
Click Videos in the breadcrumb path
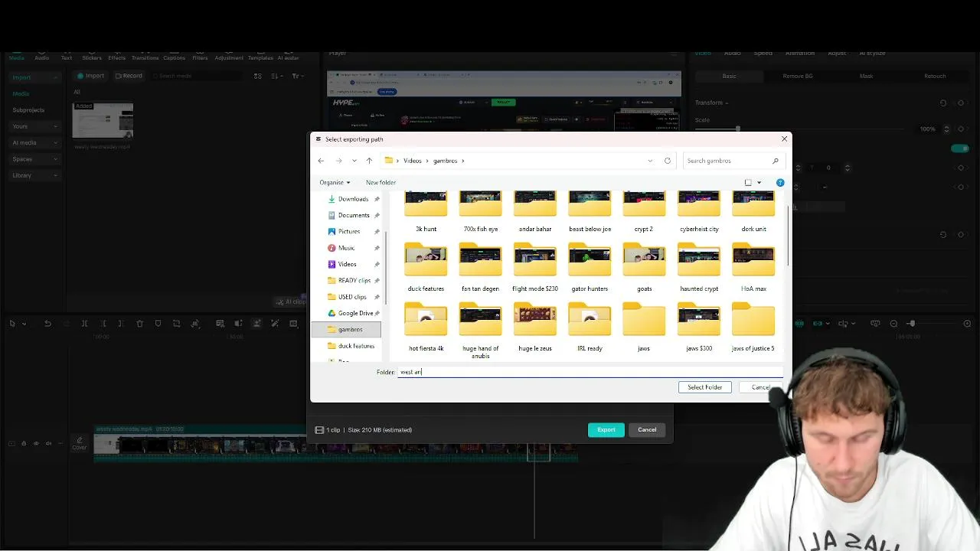[x=412, y=161]
